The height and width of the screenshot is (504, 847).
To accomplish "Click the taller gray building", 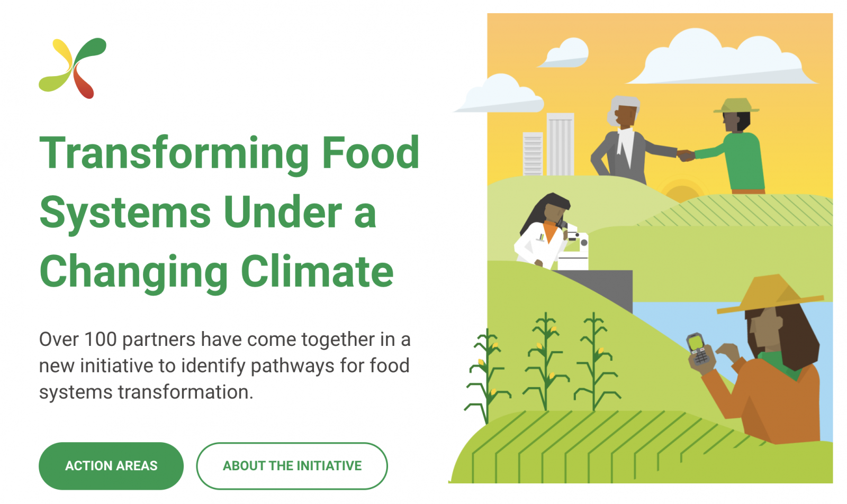I will point(560,144).
